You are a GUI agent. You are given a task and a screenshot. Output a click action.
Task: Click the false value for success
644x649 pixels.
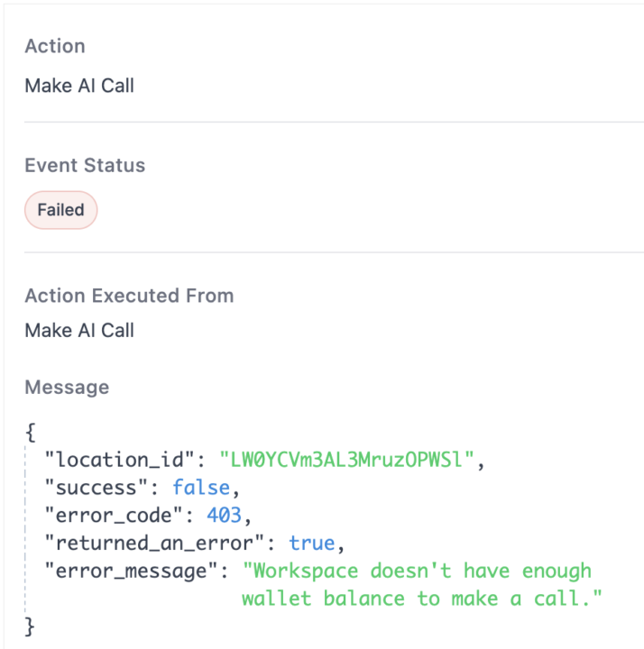pyautogui.click(x=200, y=488)
